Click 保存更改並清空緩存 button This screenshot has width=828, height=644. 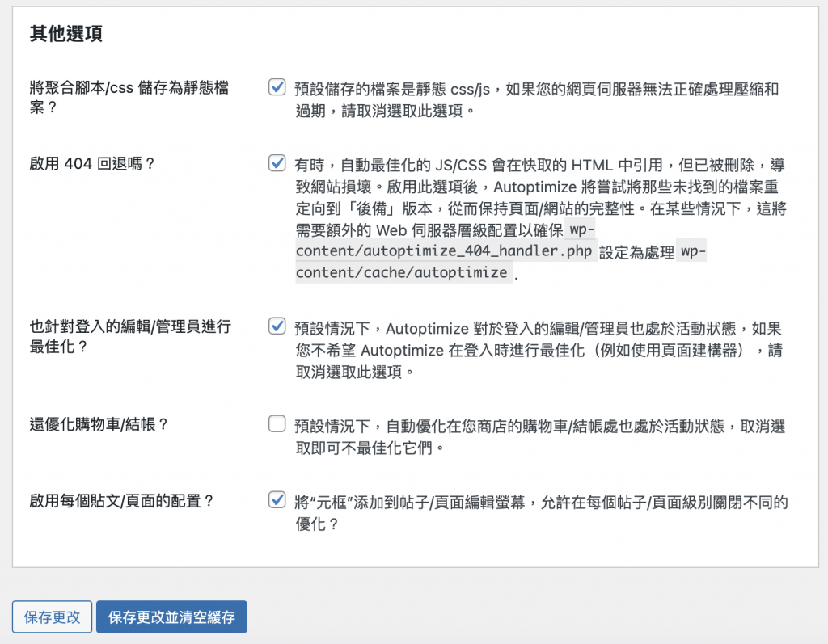coord(171,617)
